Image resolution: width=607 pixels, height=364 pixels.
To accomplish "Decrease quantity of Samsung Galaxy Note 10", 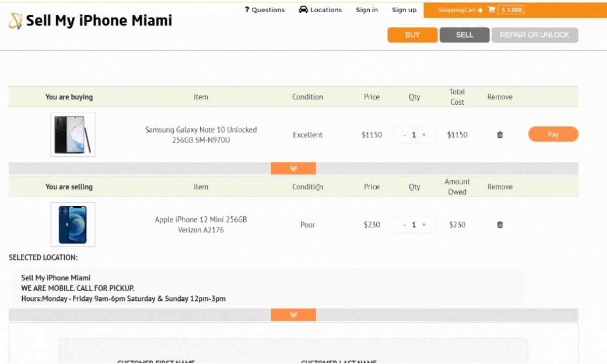I will [404, 135].
